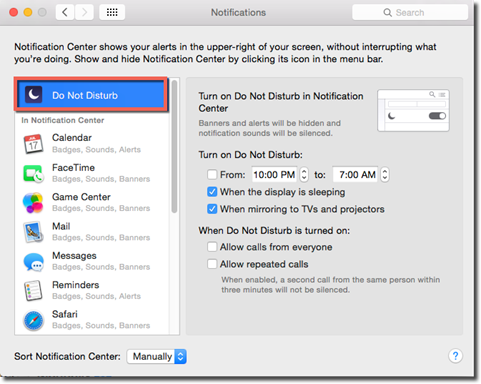Select the Mail stamp icon
This screenshot has width=481, height=384.
tap(33, 232)
